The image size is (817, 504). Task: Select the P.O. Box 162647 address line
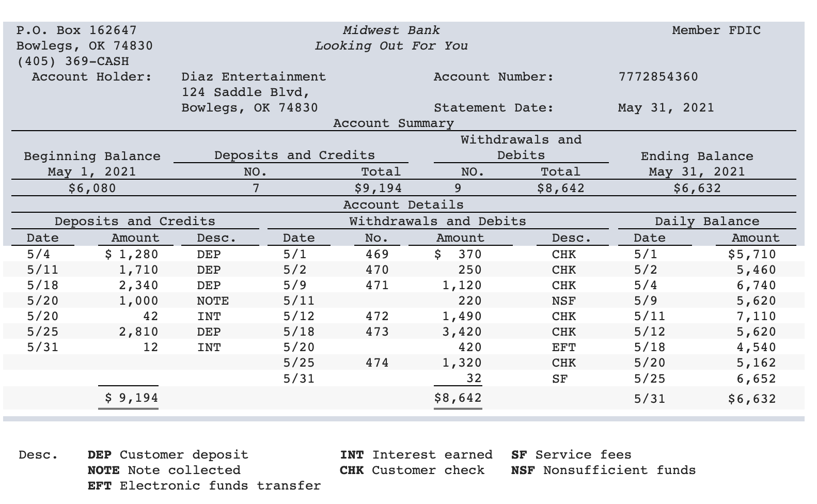(x=77, y=30)
